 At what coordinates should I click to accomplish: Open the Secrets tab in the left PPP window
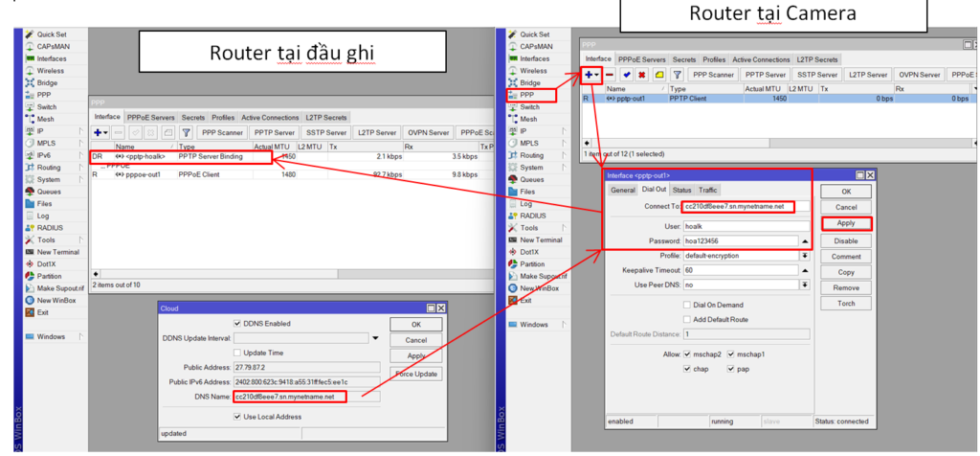[193, 118]
